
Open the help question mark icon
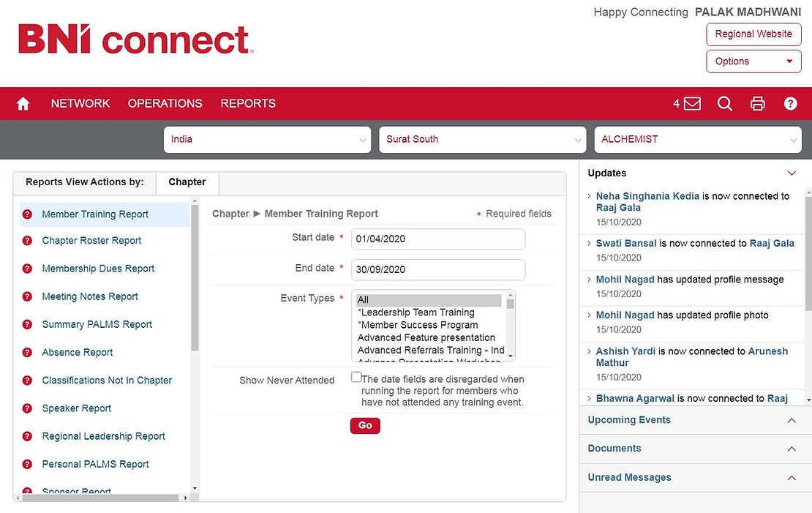790,104
